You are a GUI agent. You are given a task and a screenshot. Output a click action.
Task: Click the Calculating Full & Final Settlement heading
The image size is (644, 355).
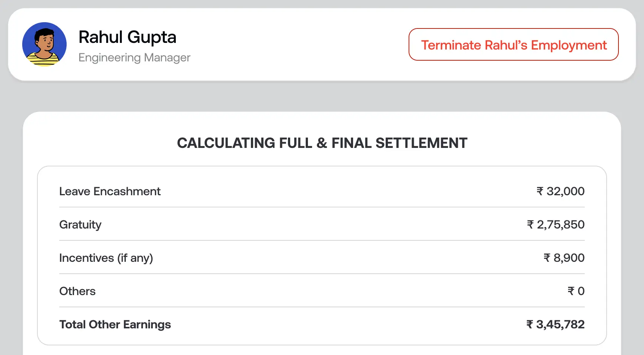coord(322,143)
